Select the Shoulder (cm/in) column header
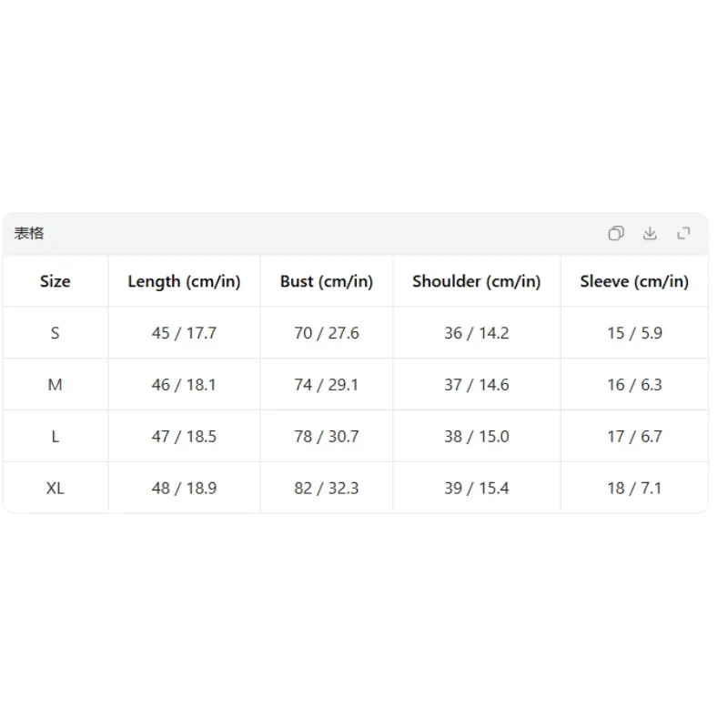728x728 pixels. [x=477, y=281]
